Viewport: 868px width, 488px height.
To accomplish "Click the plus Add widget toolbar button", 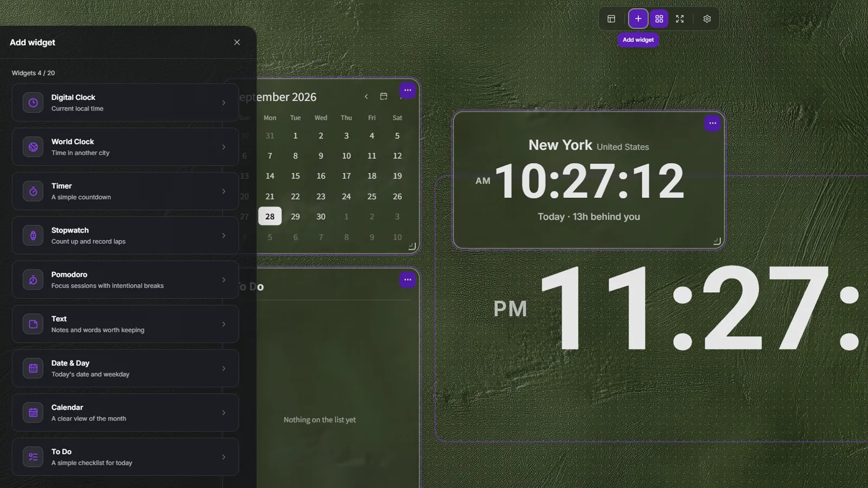I will (638, 18).
